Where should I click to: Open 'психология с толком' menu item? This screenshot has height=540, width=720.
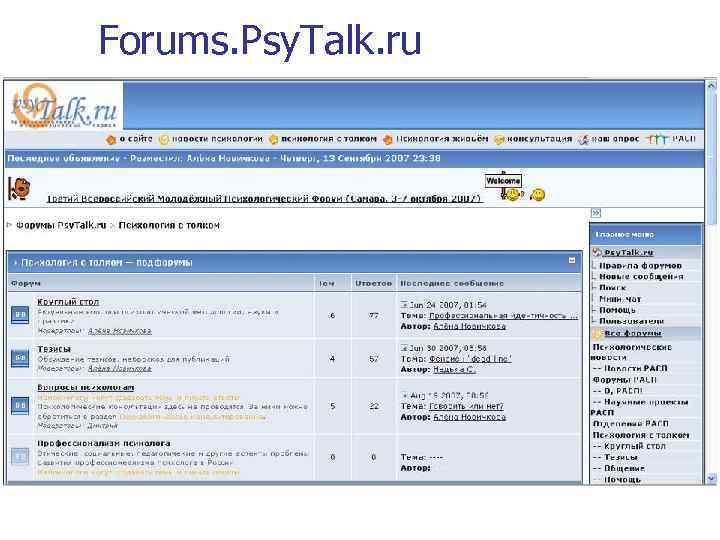[329, 139]
